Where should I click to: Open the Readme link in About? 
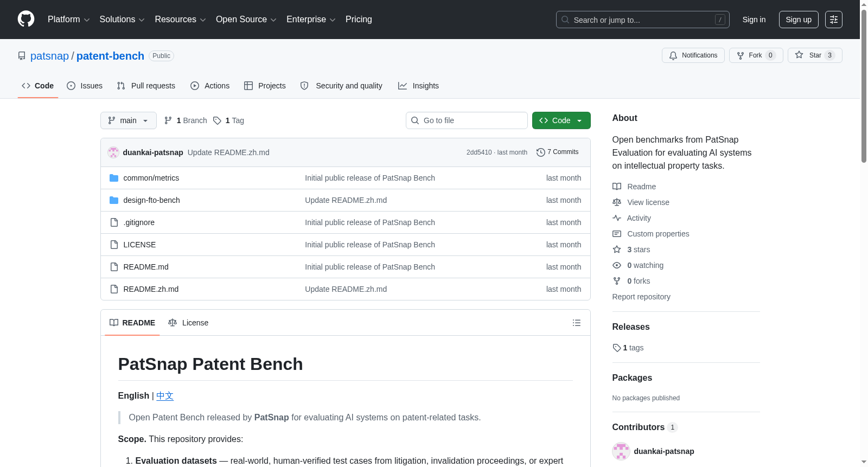[x=634, y=187]
